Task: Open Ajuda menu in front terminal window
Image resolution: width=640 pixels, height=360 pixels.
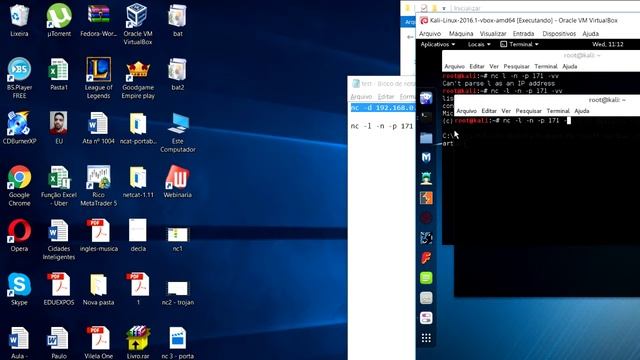Action: [582, 111]
